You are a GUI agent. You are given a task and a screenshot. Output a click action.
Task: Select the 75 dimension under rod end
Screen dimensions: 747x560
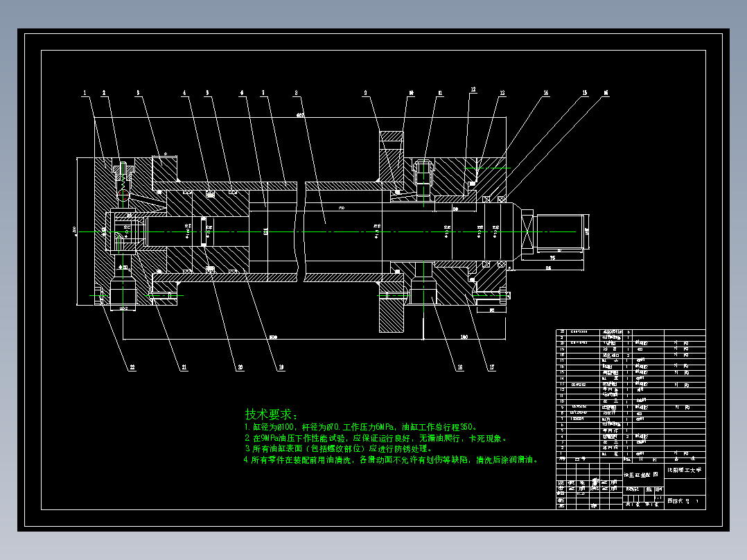(x=552, y=258)
